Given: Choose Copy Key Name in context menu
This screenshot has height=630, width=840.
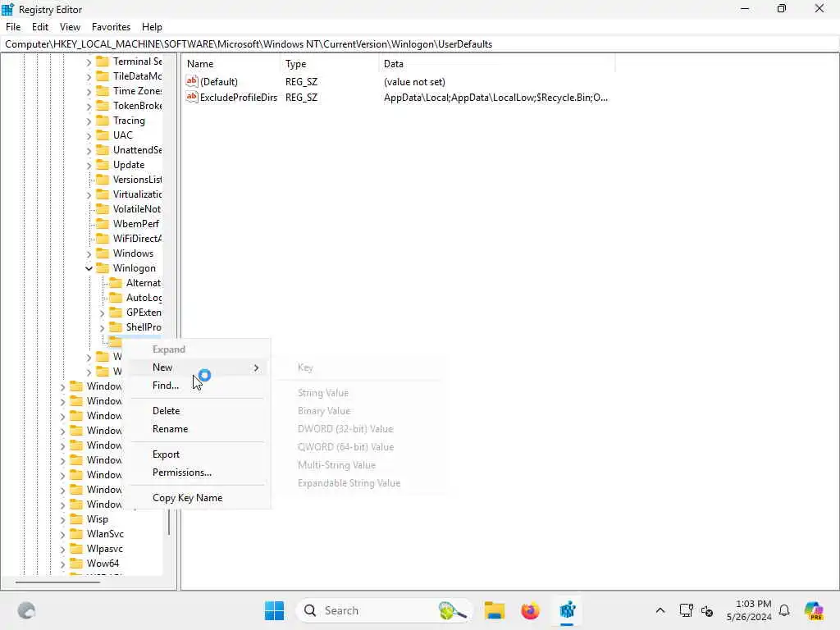Looking at the screenshot, I should click(x=199, y=498).
